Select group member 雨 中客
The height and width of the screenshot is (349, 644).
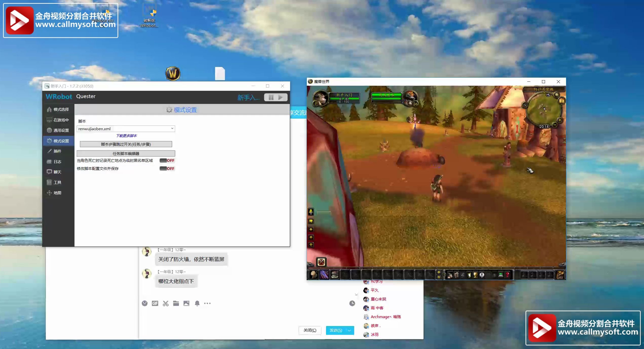pyautogui.click(x=377, y=308)
